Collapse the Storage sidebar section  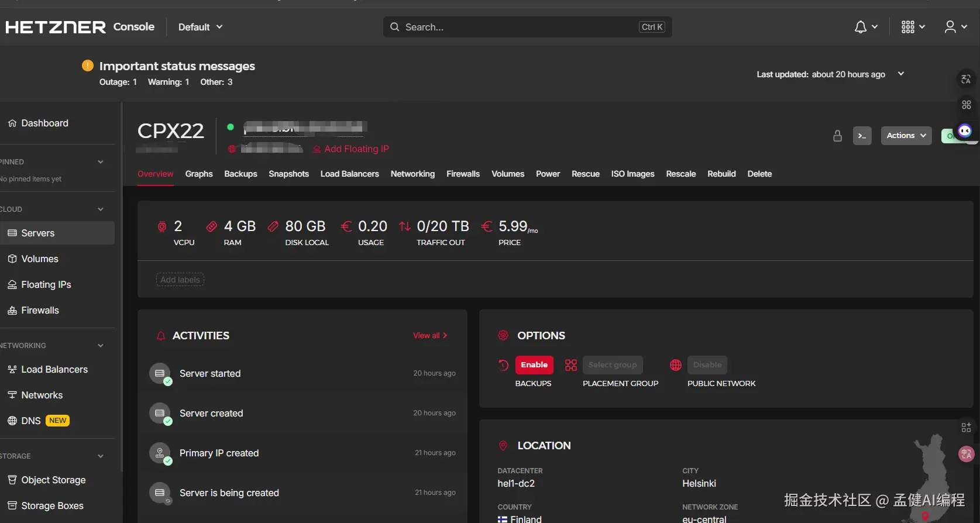coord(101,456)
